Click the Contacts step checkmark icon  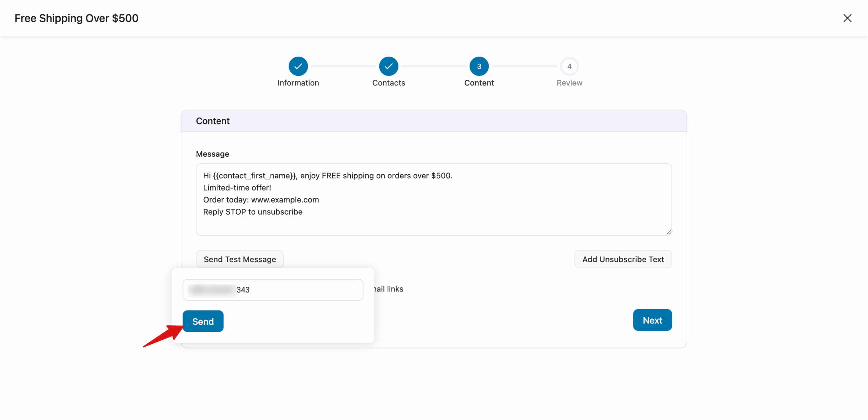[x=388, y=66]
